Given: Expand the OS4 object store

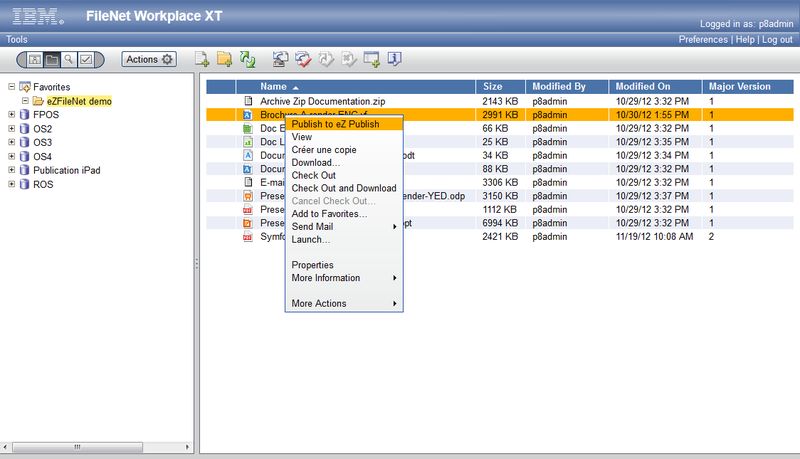Looking at the screenshot, I should [11, 156].
